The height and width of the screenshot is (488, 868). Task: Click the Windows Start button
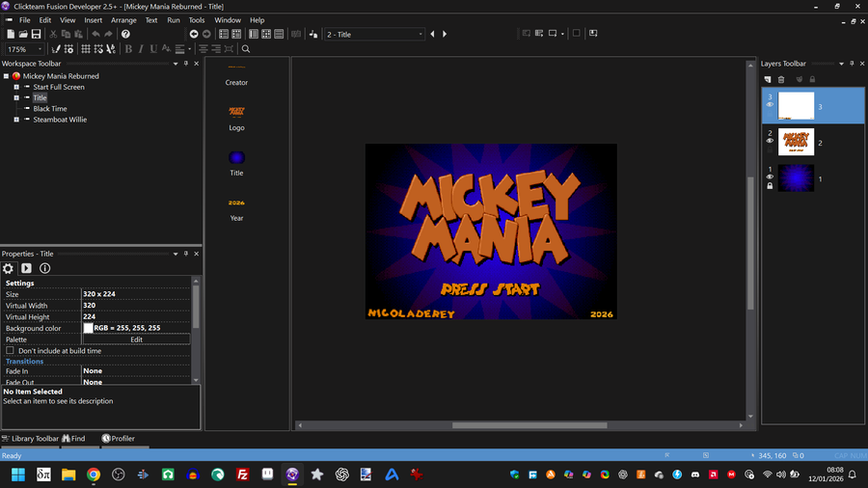pos(18,474)
